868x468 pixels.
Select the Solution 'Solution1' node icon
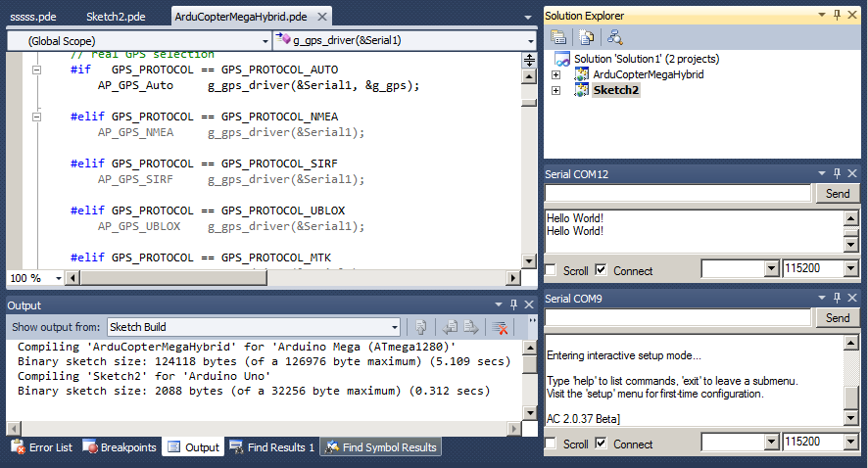[x=562, y=59]
